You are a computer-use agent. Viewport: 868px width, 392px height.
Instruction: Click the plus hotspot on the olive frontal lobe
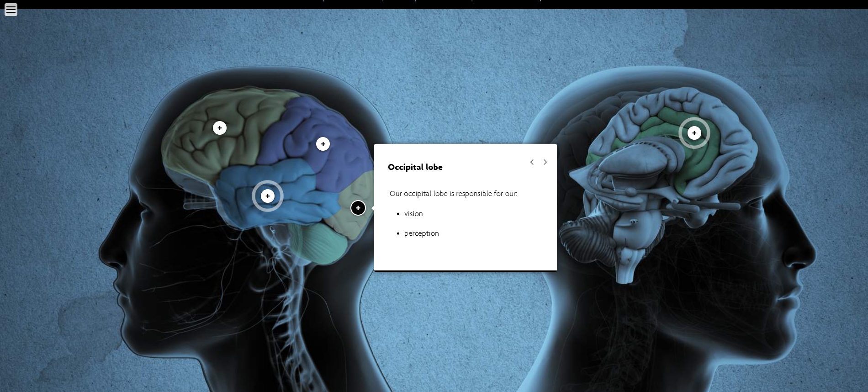[x=220, y=128]
